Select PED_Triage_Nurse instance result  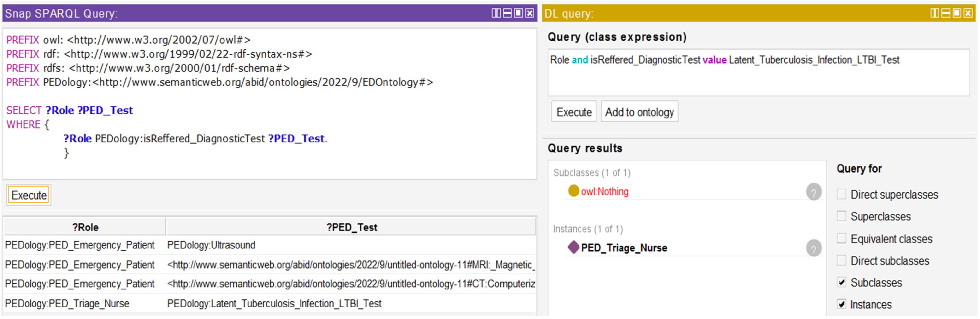coord(624,248)
